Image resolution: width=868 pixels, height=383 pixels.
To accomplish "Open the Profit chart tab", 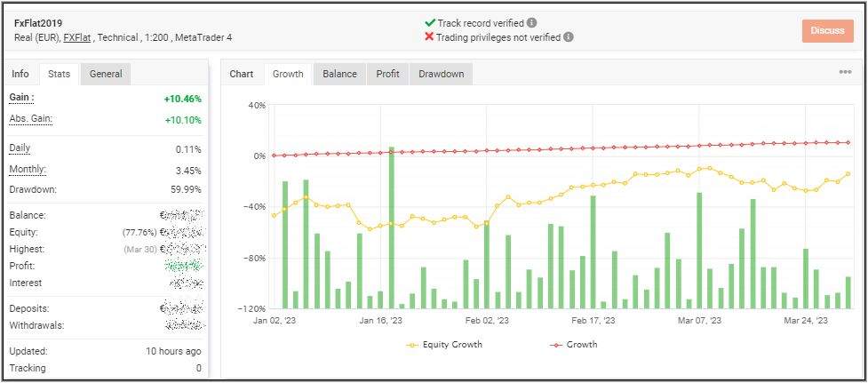I will coord(387,74).
